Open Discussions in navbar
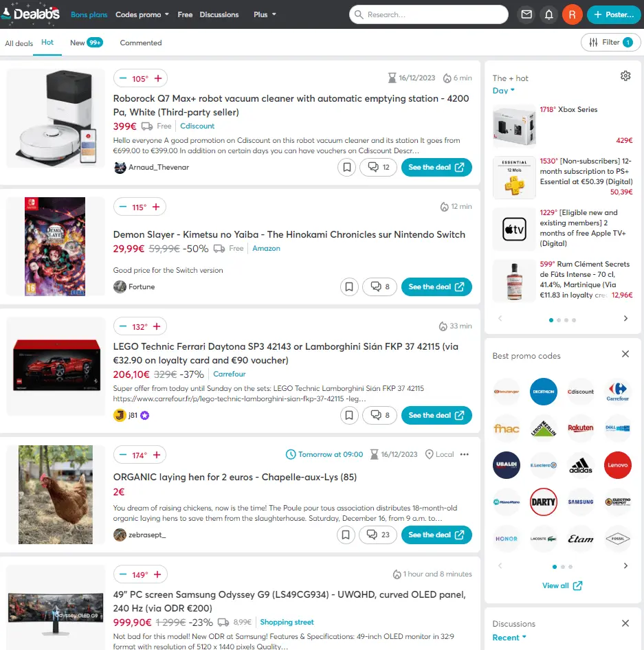 pyautogui.click(x=219, y=14)
